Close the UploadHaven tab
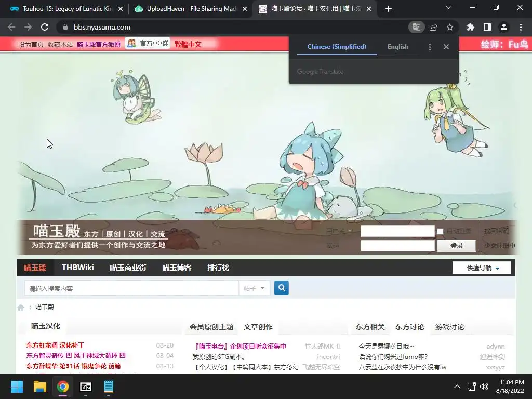532x399 pixels. [245, 9]
